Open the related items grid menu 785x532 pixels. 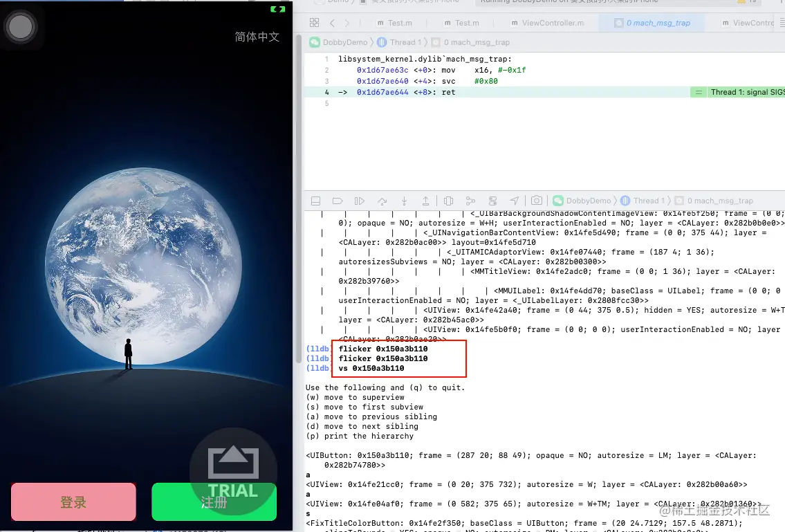coord(314,23)
